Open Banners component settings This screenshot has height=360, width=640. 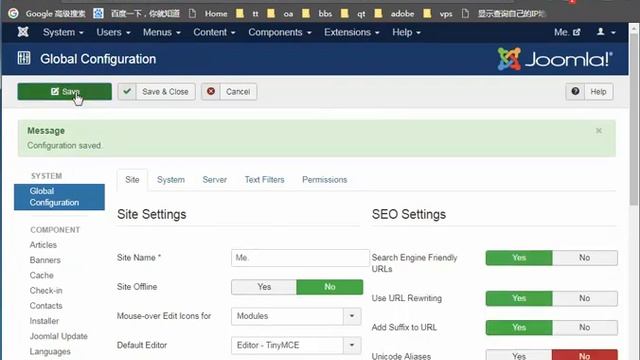(45, 260)
